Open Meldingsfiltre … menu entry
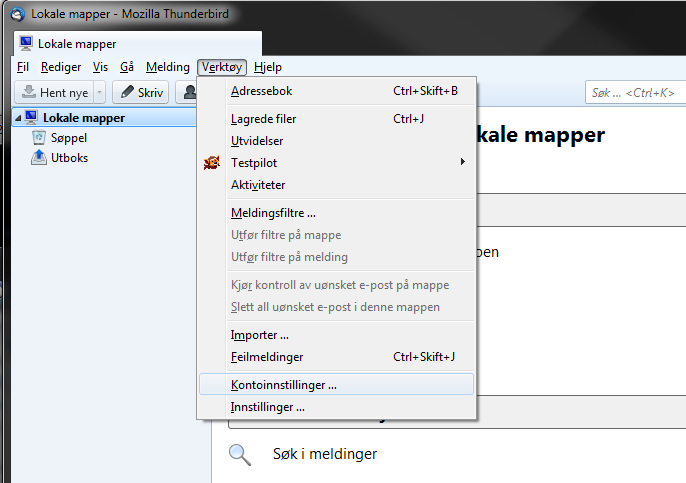The height and width of the screenshot is (483, 686). [x=336, y=213]
